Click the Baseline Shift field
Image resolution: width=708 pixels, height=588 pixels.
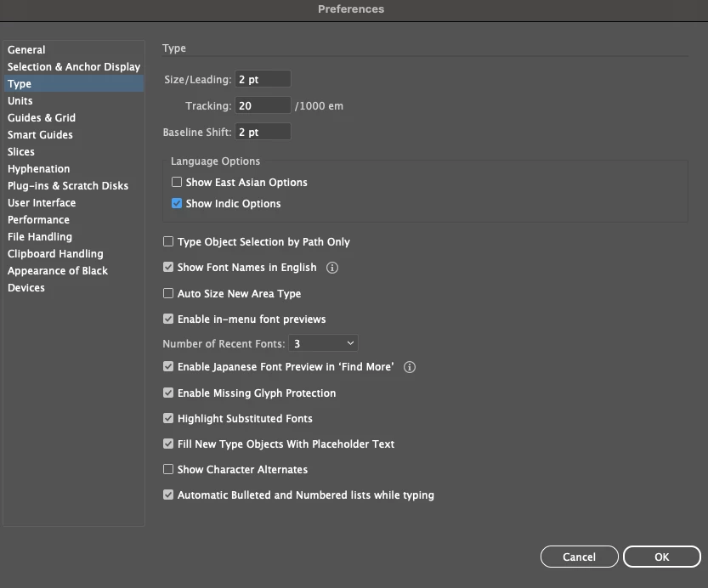(x=263, y=133)
